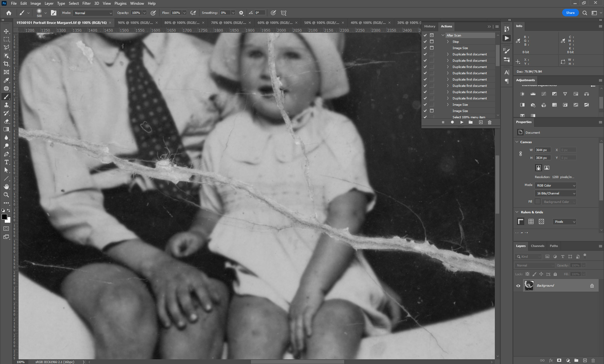Select the Move tool
The width and height of the screenshot is (604, 364).
pyautogui.click(x=6, y=31)
